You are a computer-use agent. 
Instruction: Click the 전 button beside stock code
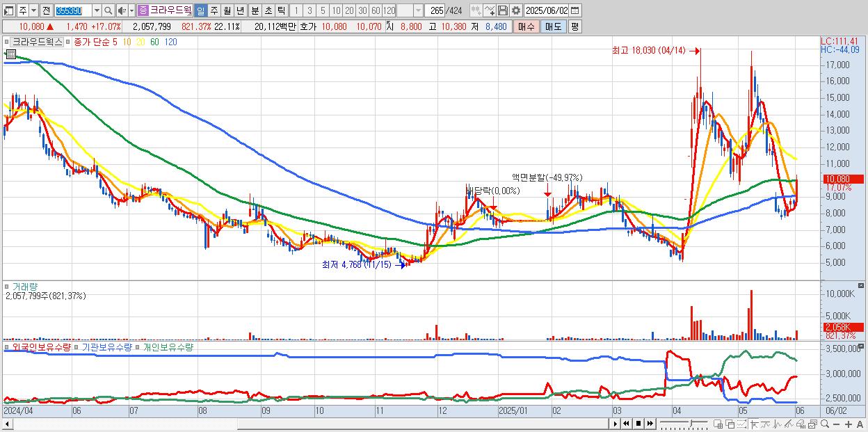click(46, 10)
